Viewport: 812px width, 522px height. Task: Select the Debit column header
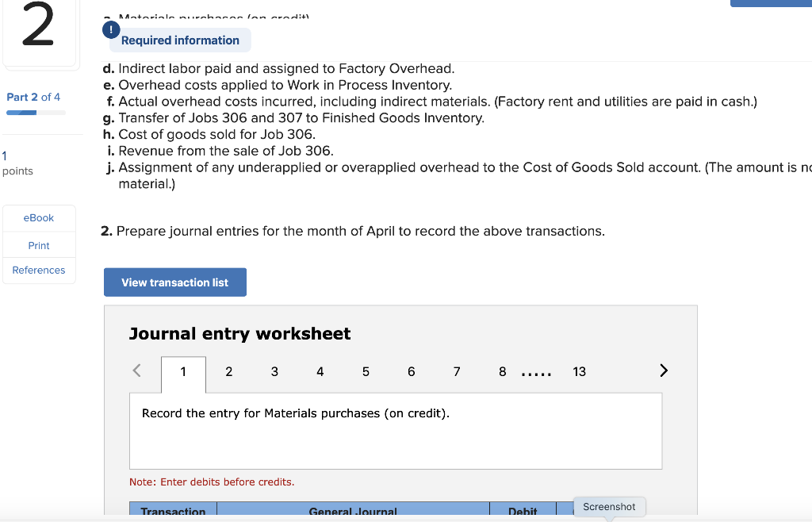(x=523, y=512)
